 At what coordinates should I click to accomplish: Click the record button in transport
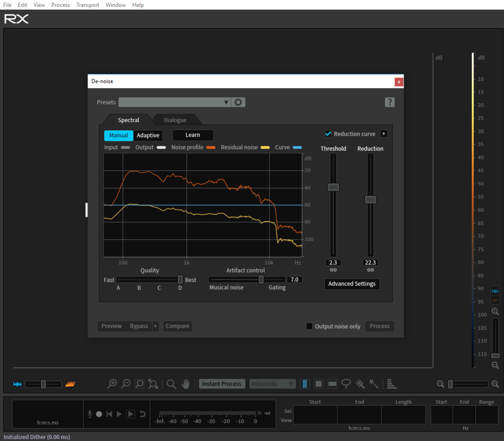tap(99, 414)
